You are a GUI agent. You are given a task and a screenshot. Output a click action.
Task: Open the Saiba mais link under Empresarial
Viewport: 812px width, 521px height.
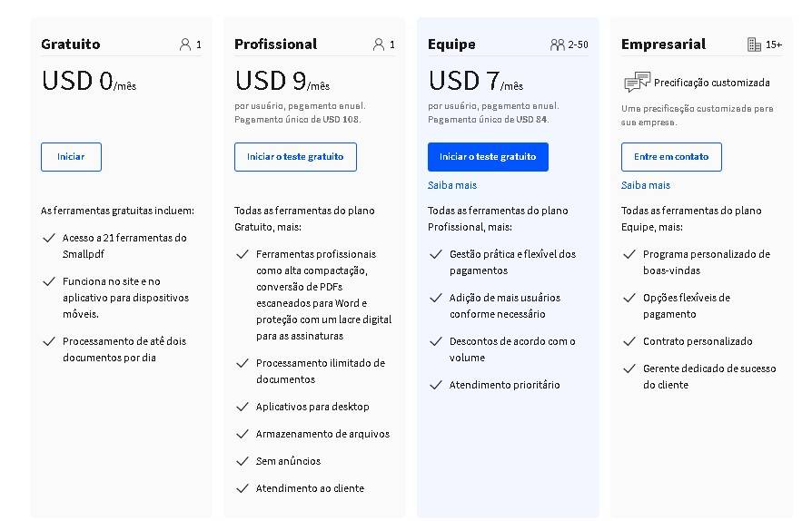(645, 185)
